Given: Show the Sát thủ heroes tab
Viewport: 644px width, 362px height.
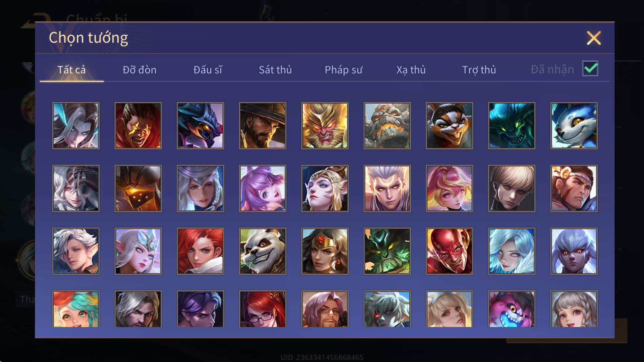Looking at the screenshot, I should pyautogui.click(x=275, y=70).
